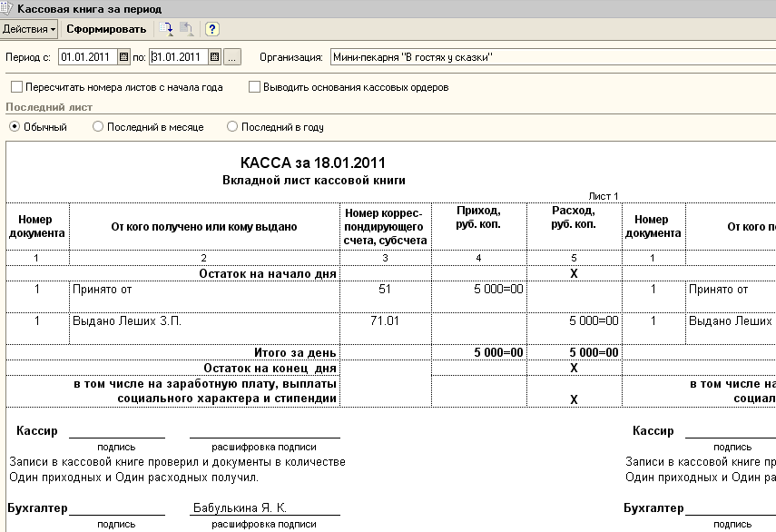Screen dimensions: 776x532
Task: Click the heading КАССА за 18.01.2011
Action: click(313, 163)
